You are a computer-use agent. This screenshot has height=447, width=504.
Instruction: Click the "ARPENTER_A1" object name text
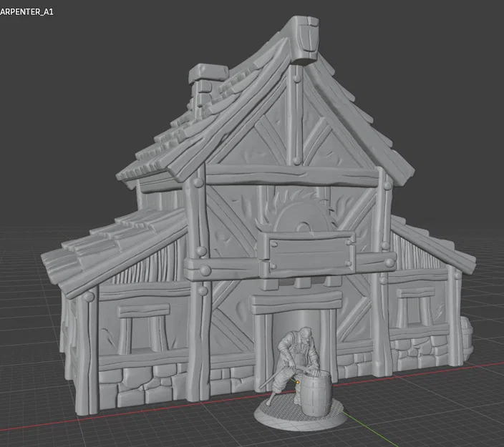point(26,12)
